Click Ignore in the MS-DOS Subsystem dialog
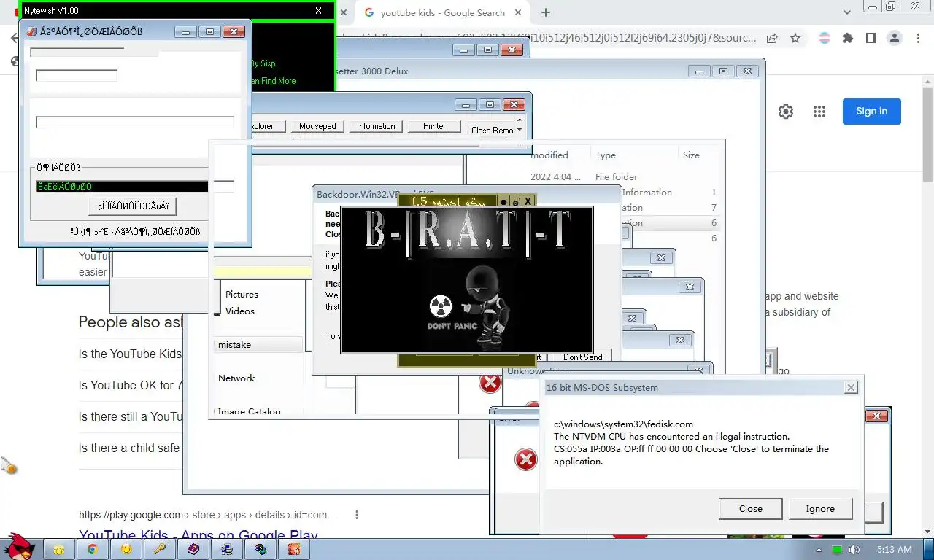Viewport: 934px width, 560px height. [x=820, y=509]
